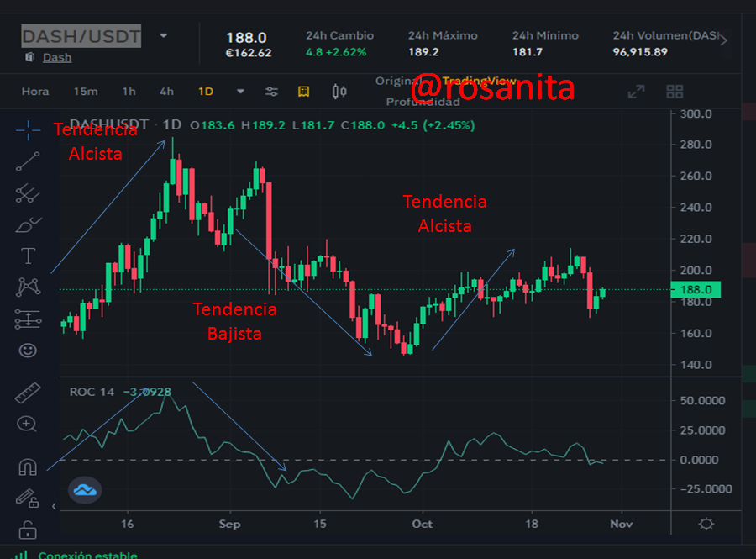Select the trend line drawing tool
756x559 pixels.
[x=28, y=161]
